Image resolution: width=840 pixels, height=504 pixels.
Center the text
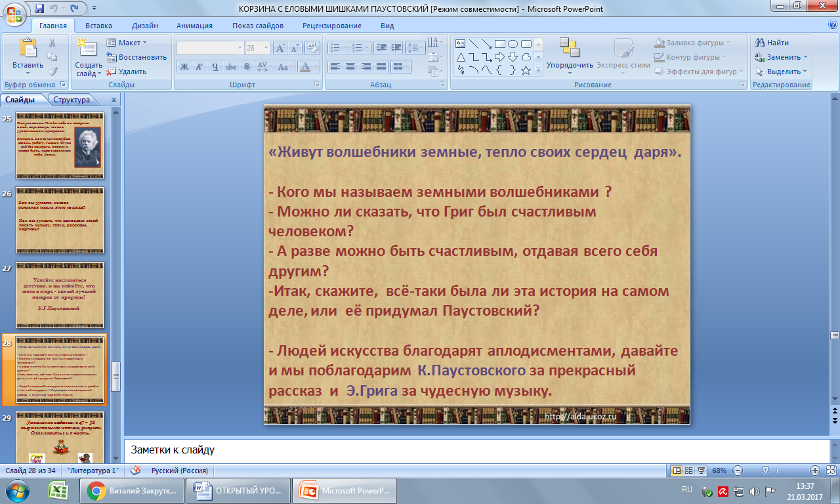coord(350,67)
